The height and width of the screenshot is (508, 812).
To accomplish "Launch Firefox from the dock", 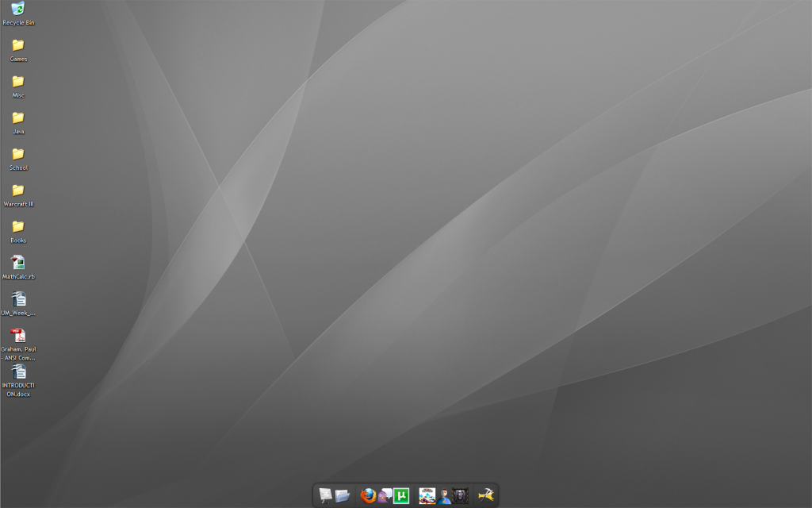I will [368, 495].
